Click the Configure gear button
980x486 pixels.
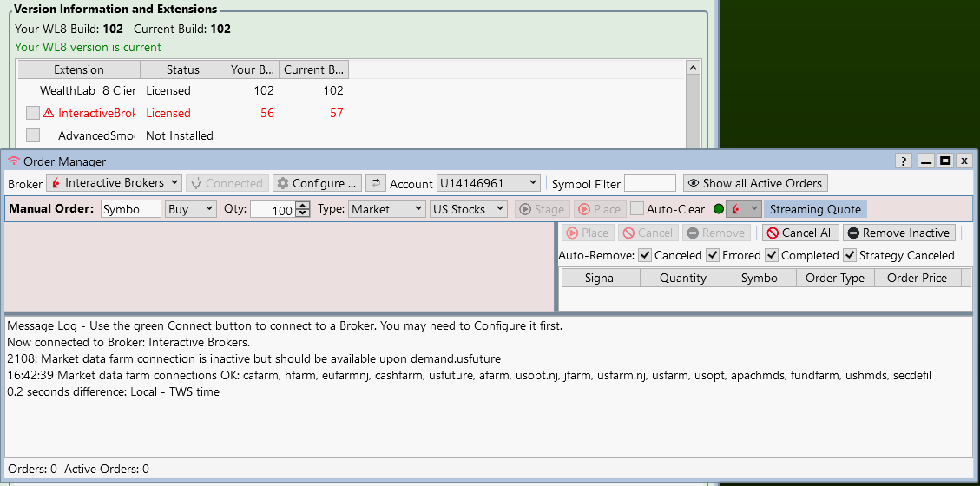(317, 183)
